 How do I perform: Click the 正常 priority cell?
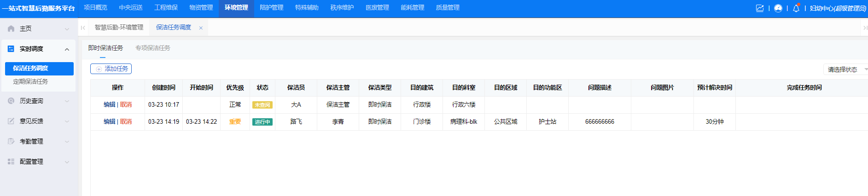point(235,105)
